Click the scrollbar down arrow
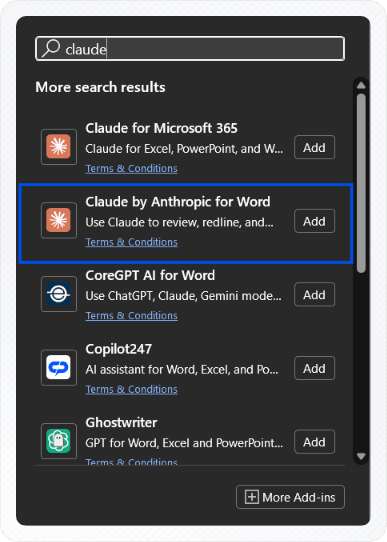Image resolution: width=387 pixels, height=542 pixels. [x=361, y=456]
